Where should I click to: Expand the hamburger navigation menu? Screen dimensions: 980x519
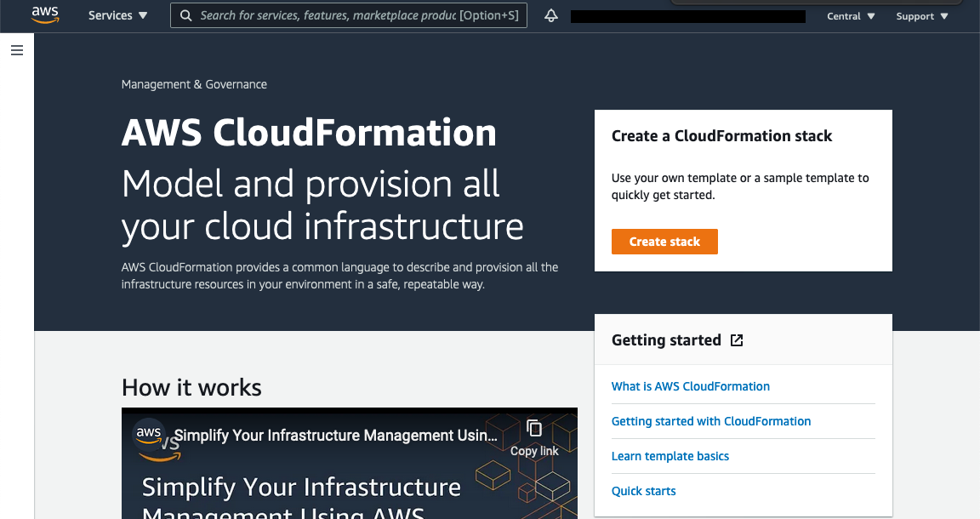17,50
